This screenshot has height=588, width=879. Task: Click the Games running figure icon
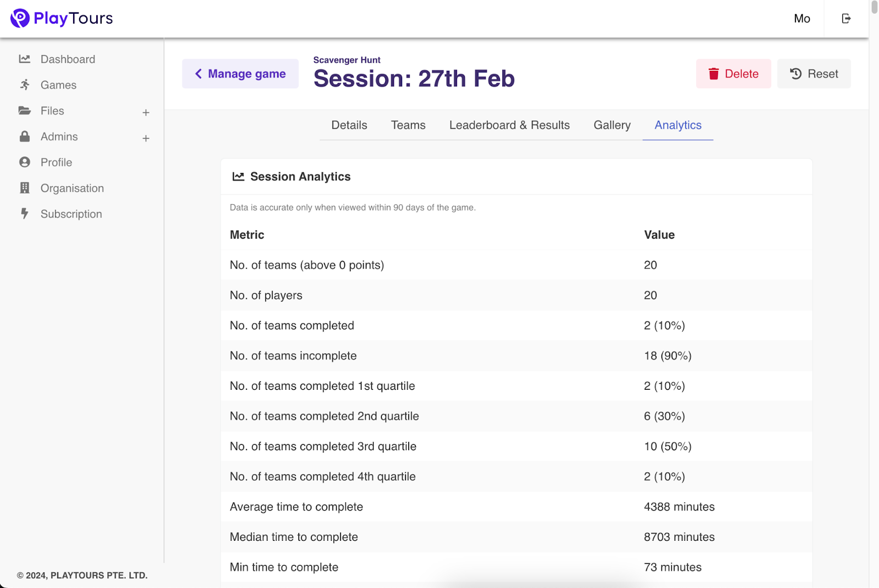tap(25, 85)
